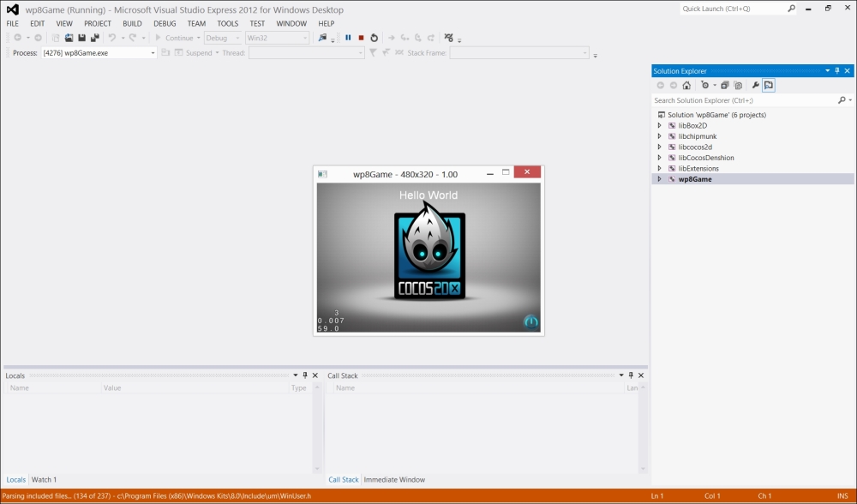Image resolution: width=857 pixels, height=504 pixels.
Task: Toggle auto-hide pin on Locals panel
Action: [305, 375]
